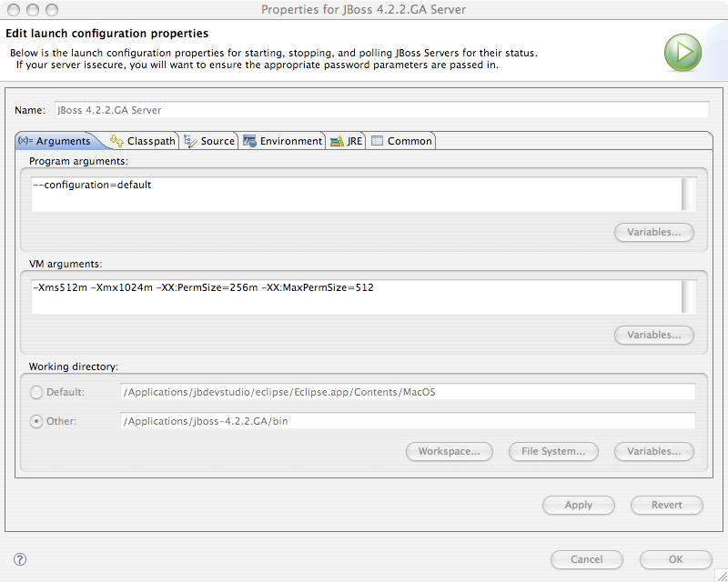Cancel the properties dialog

[586, 559]
